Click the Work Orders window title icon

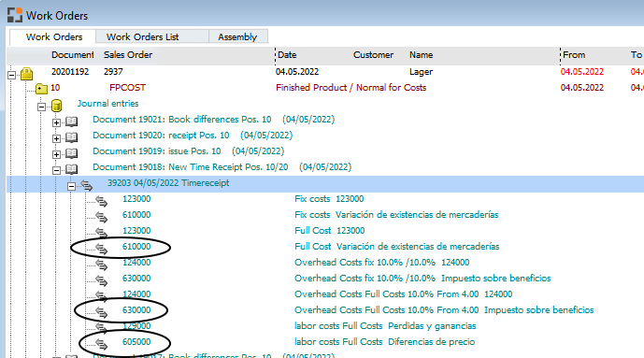click(x=15, y=15)
